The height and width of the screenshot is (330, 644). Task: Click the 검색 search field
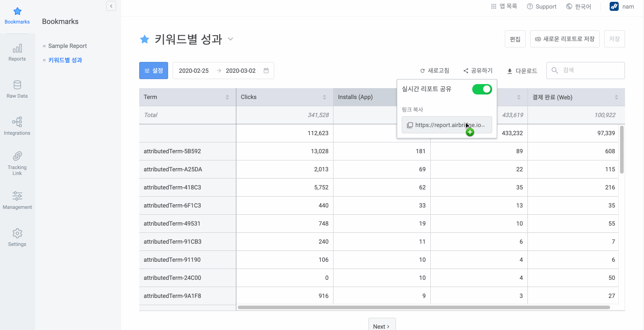click(x=586, y=71)
